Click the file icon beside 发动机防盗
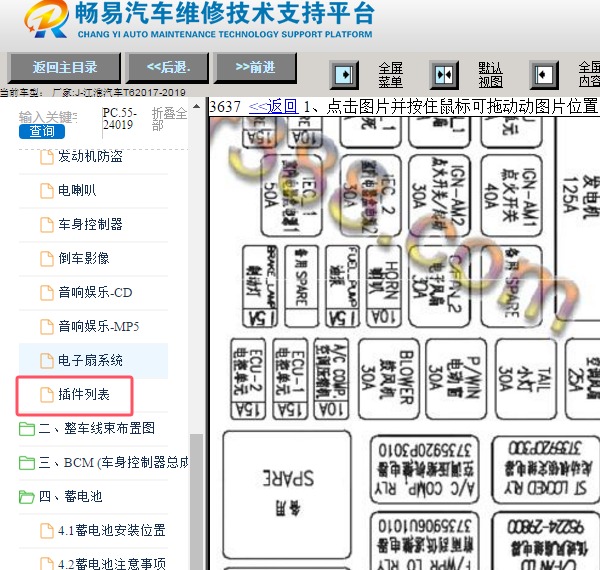 pyautogui.click(x=45, y=157)
